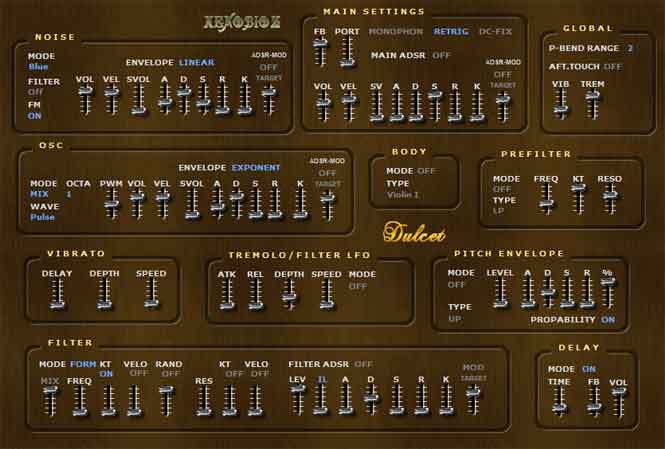This screenshot has width=665, height=449.
Task: Click the Noise VOL slider handle
Action: coord(85,91)
